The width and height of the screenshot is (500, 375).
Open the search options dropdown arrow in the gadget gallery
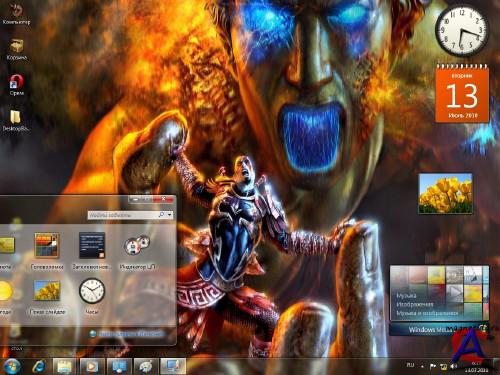pyautogui.click(x=170, y=215)
